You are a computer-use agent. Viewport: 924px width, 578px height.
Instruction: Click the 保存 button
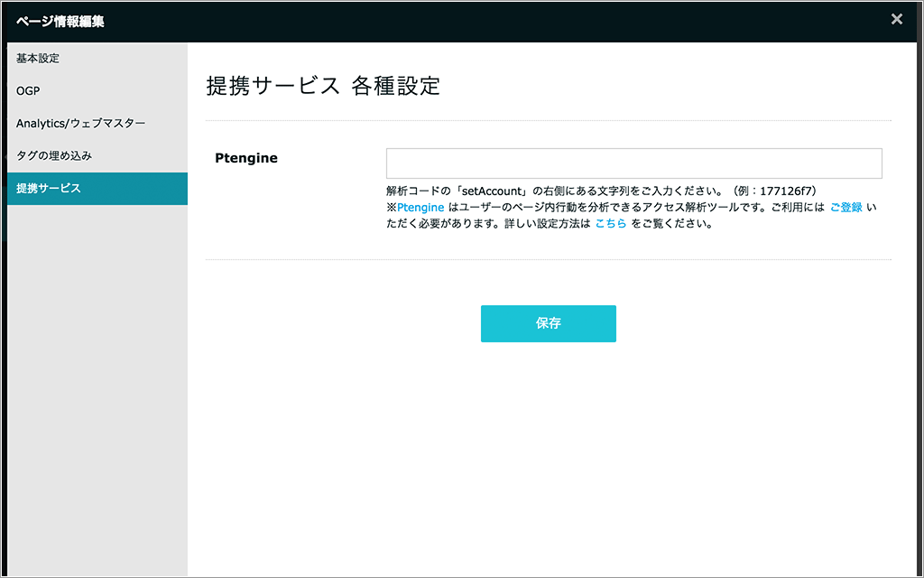coord(548,323)
